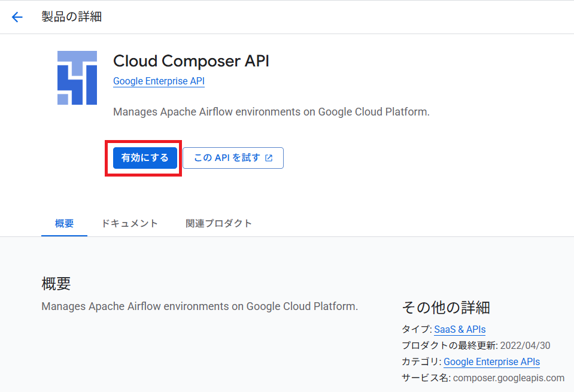Click the 概要 section heading
Image resolution: width=574 pixels, height=392 pixels.
click(56, 284)
